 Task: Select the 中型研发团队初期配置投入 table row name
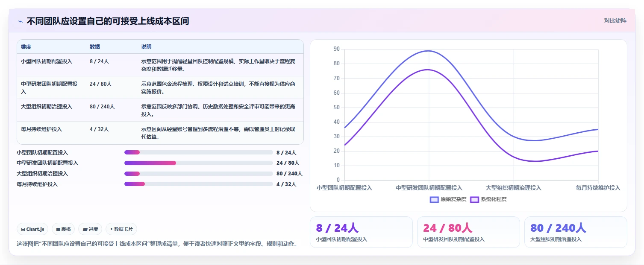49,88
